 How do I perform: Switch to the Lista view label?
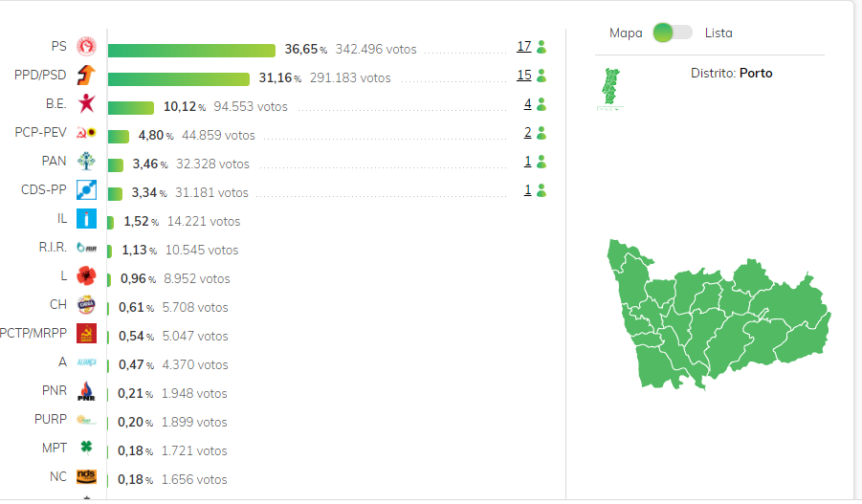point(718,33)
